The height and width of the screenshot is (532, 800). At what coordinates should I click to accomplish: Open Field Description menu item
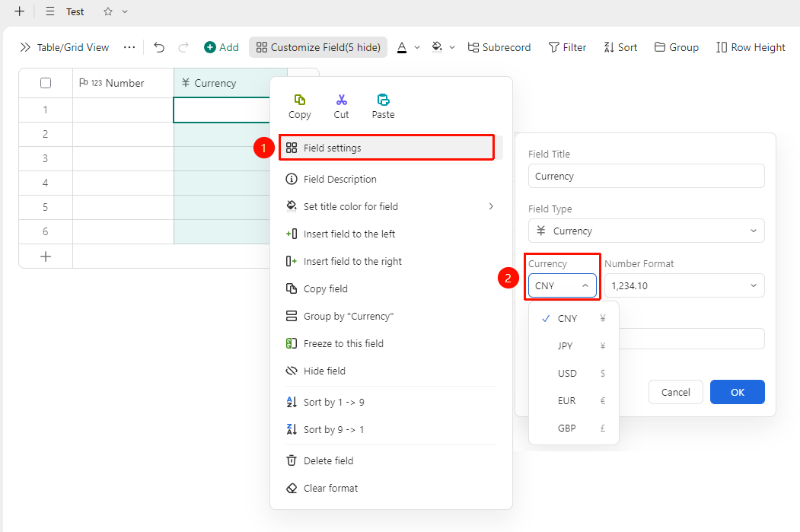pos(390,179)
